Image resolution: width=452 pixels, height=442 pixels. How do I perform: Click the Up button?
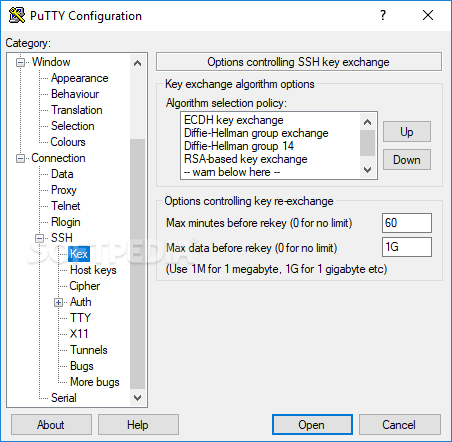(x=407, y=132)
